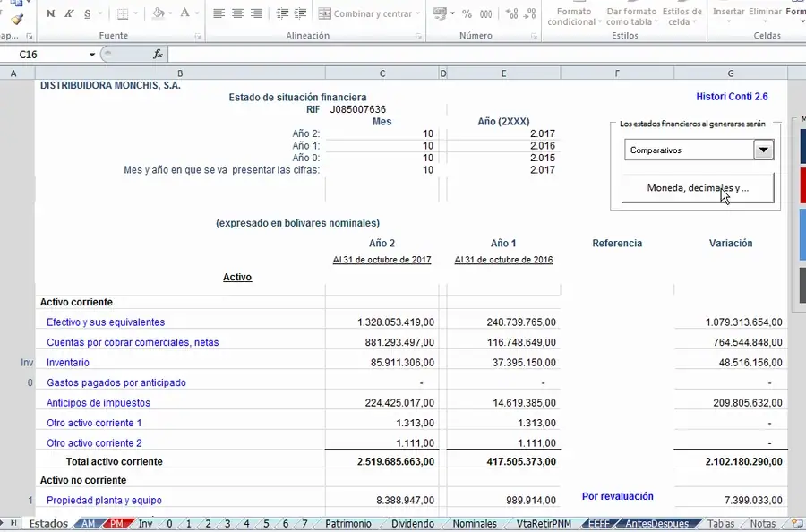This screenshot has width=806, height=532.
Task: Click the format painter brush icon
Action: pos(17,20)
